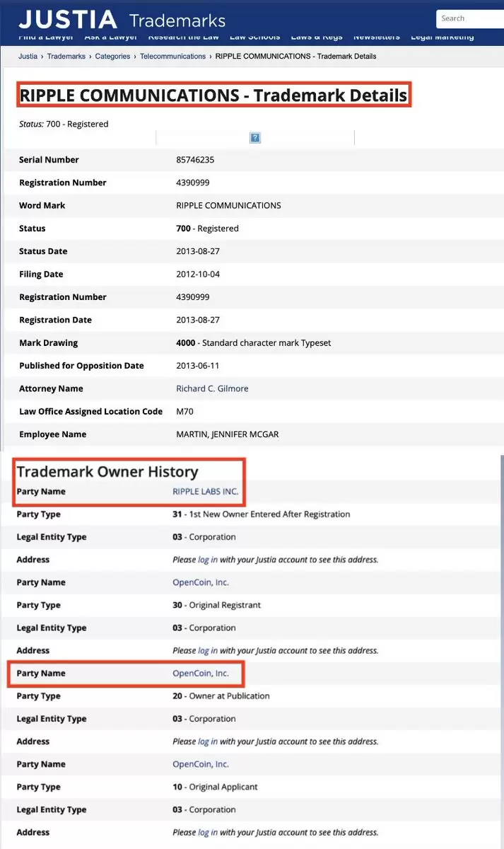Open Trademarks in the breadcrumb trail

[66, 56]
